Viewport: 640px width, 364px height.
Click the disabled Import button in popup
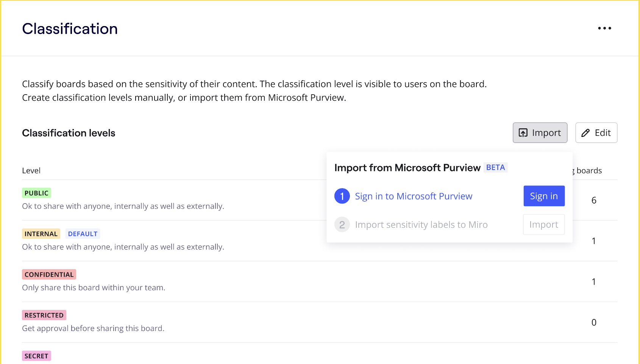point(543,225)
